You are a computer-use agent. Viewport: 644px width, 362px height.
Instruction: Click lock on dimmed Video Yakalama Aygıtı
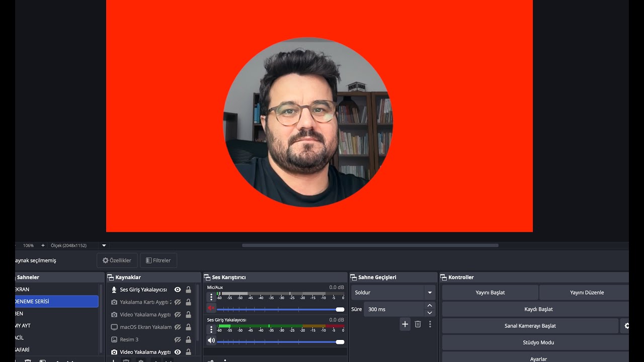188,314
